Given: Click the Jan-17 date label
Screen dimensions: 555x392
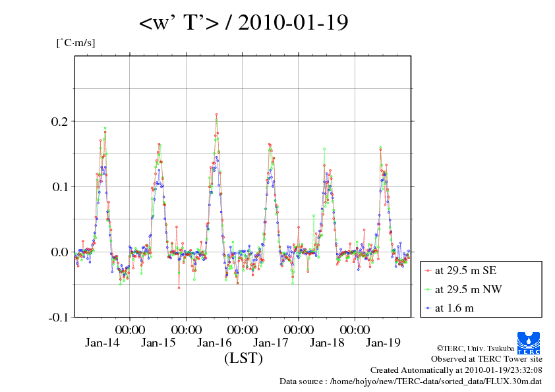Looking at the screenshot, I should [270, 343].
